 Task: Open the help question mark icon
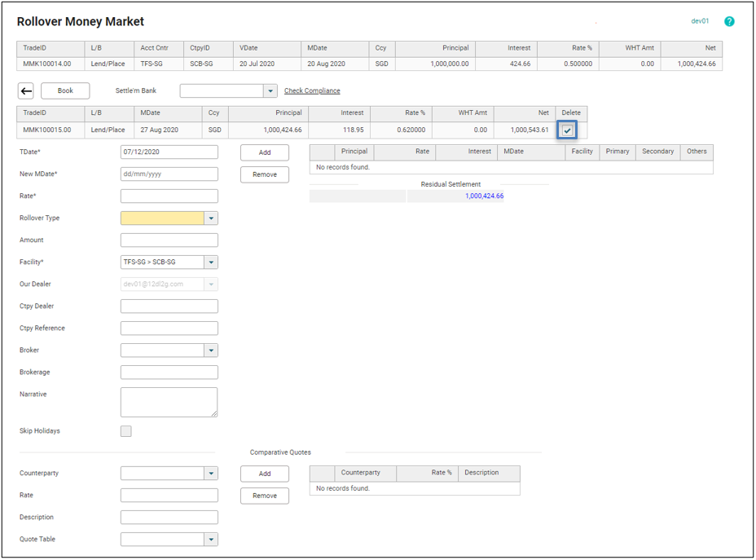click(729, 21)
